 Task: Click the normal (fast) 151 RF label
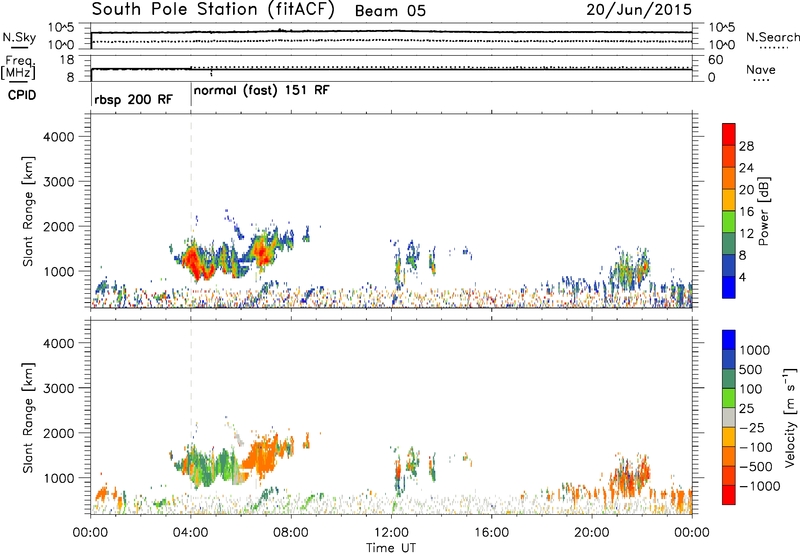[262, 91]
